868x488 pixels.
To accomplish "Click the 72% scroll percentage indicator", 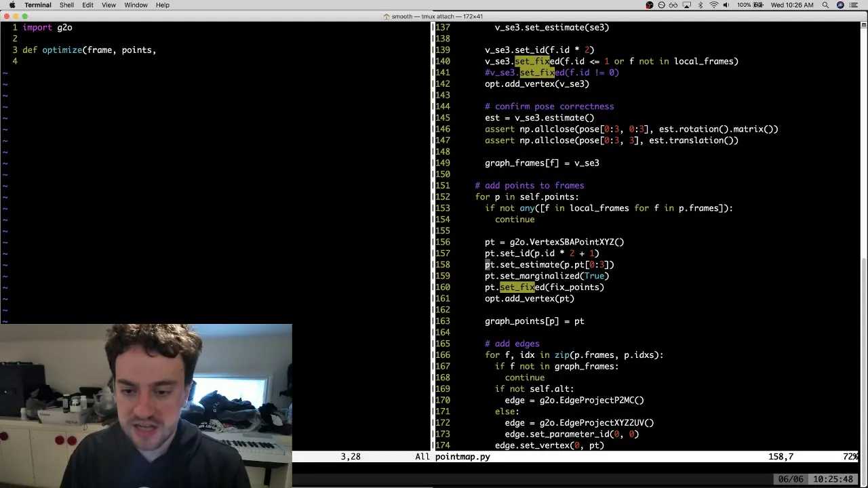I will (x=850, y=457).
